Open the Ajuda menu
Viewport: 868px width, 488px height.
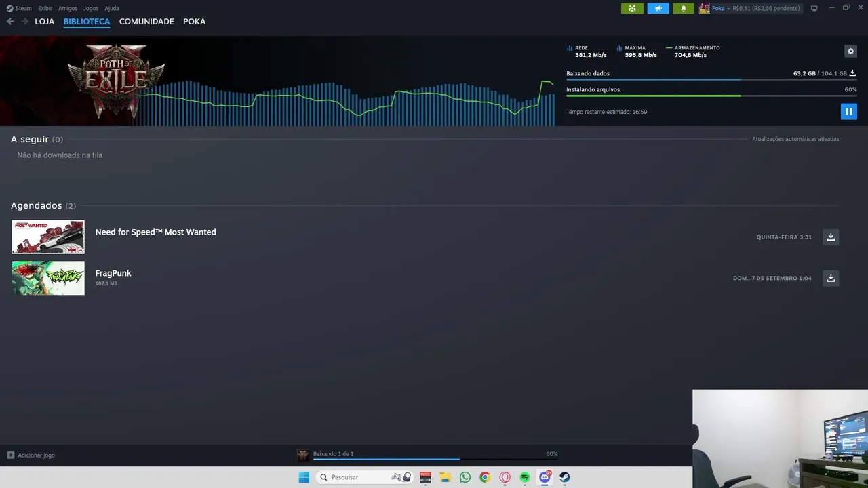(x=112, y=8)
